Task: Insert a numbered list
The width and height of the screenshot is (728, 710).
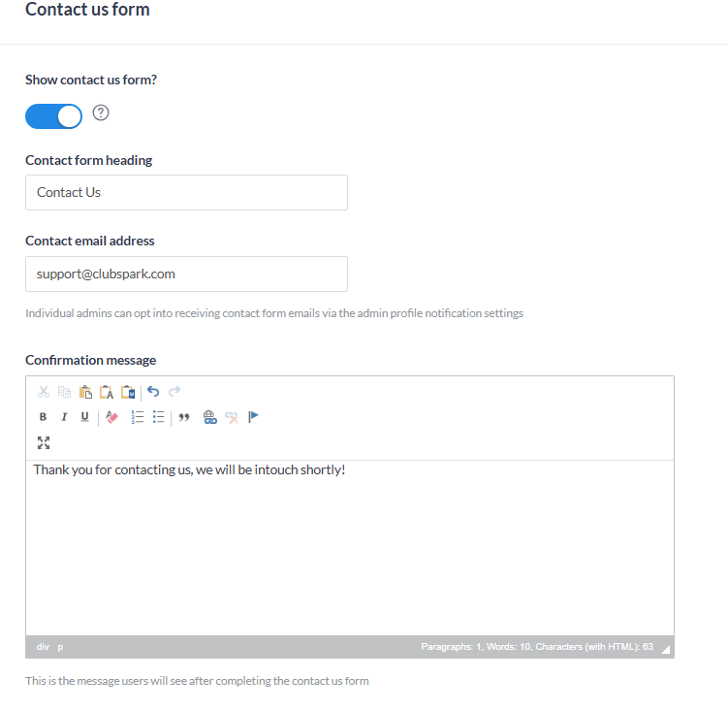Action: pos(138,417)
